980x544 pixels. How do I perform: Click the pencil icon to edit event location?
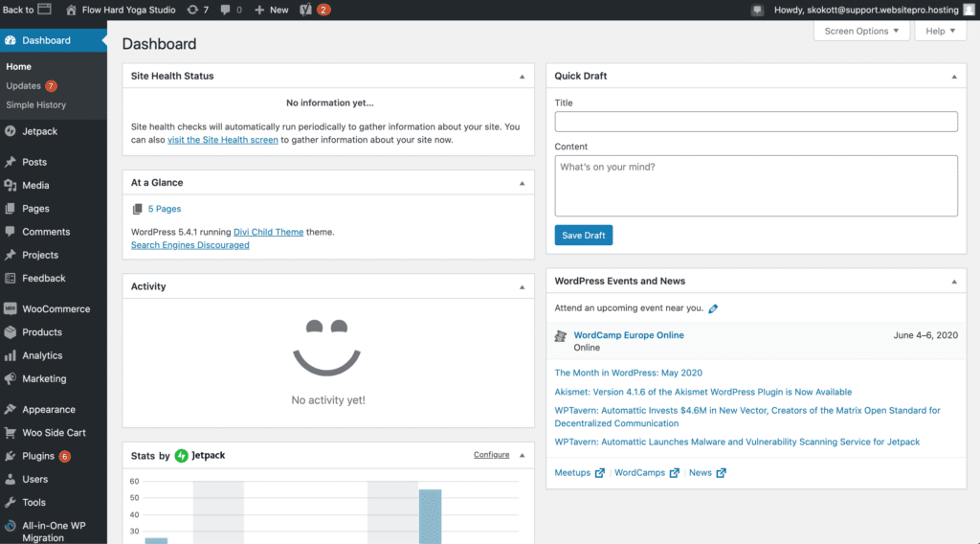pos(713,308)
